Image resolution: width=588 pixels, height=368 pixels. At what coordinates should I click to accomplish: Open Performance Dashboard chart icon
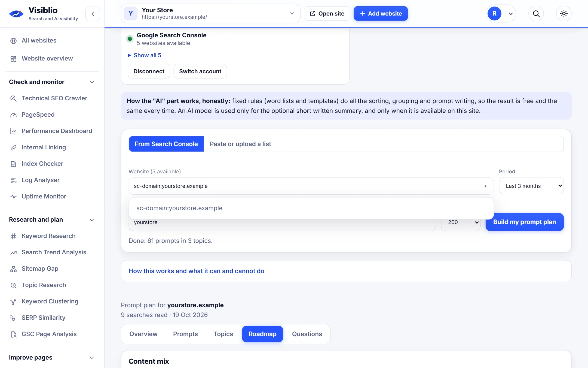pyautogui.click(x=13, y=131)
